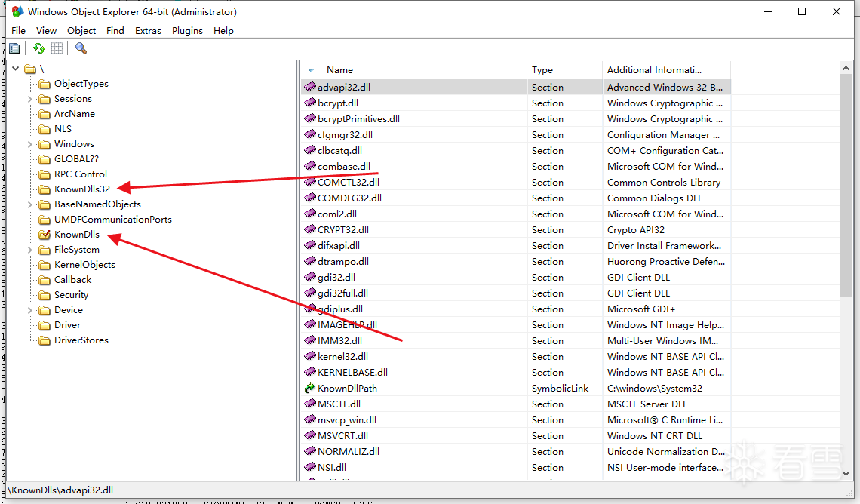Viewport: 860px width, 504px height.
Task: Click the magnifier search toolbar icon
Action: 81,49
